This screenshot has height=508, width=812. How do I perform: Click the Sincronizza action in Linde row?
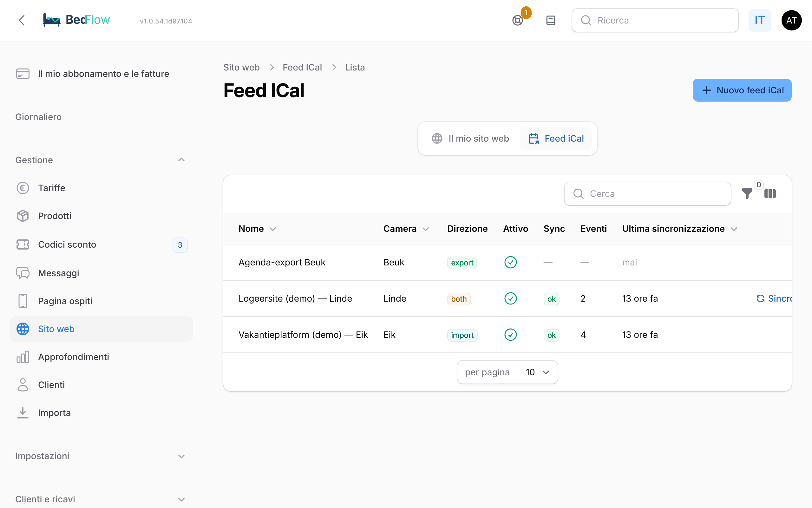(x=774, y=298)
